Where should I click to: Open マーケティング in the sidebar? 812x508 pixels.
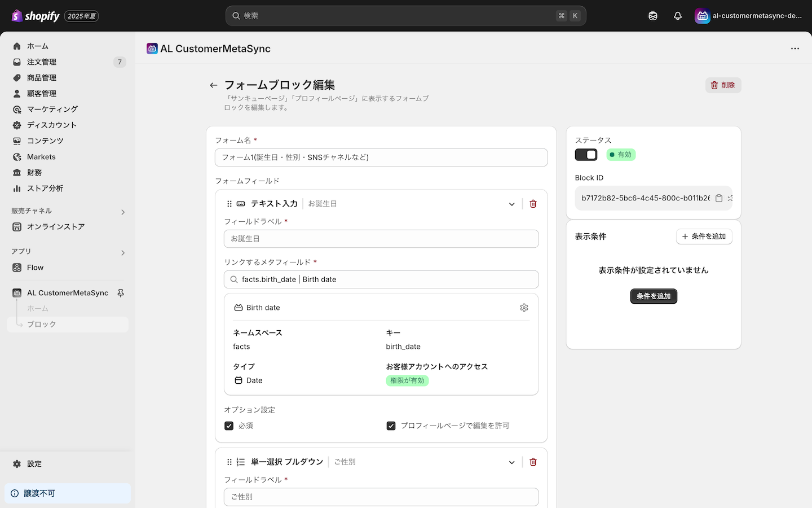[x=68, y=110]
